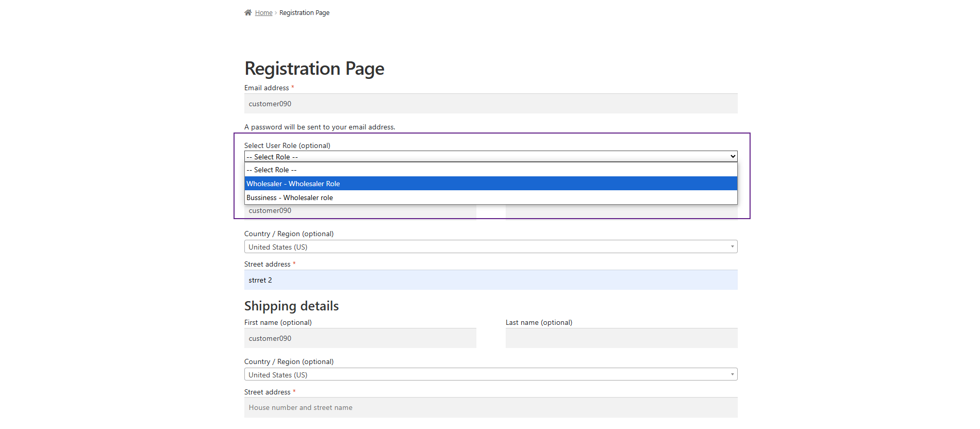The width and height of the screenshot is (980, 429).
Task: Click the 'Registration Page' heading
Action: [x=314, y=69]
